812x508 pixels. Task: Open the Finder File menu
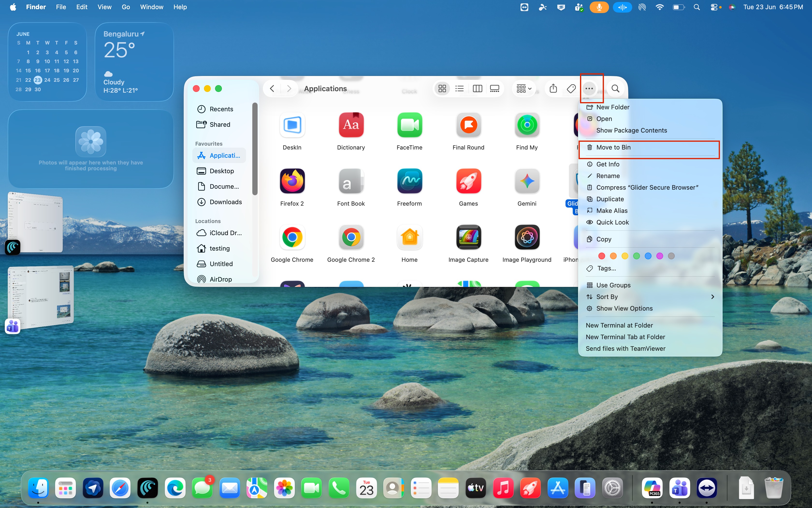click(x=61, y=7)
